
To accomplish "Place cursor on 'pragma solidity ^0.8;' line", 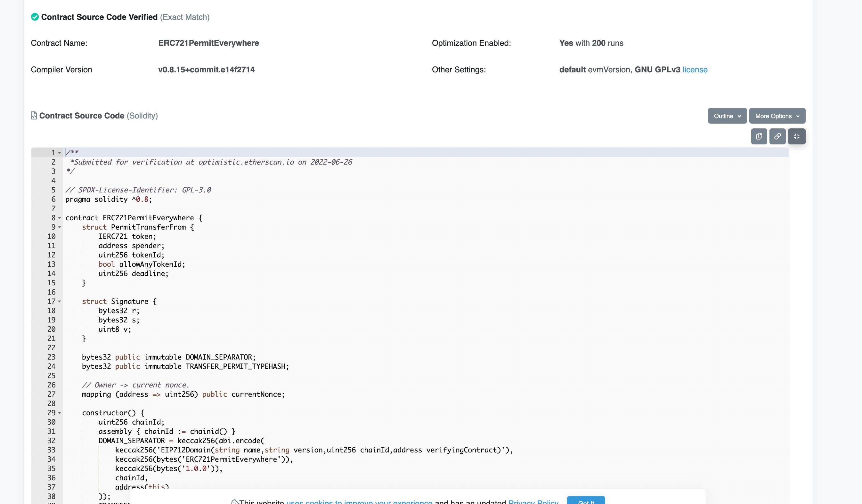I will pos(109,199).
